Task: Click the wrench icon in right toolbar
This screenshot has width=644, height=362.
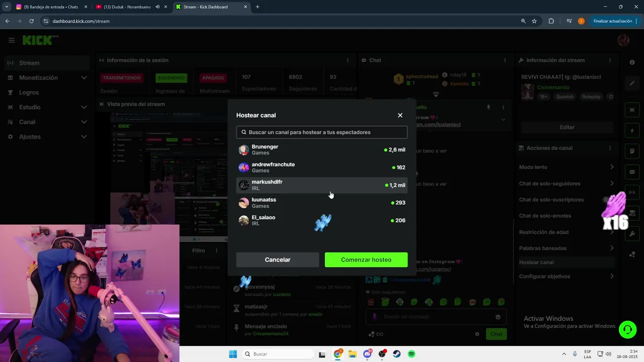Action: pos(632,234)
